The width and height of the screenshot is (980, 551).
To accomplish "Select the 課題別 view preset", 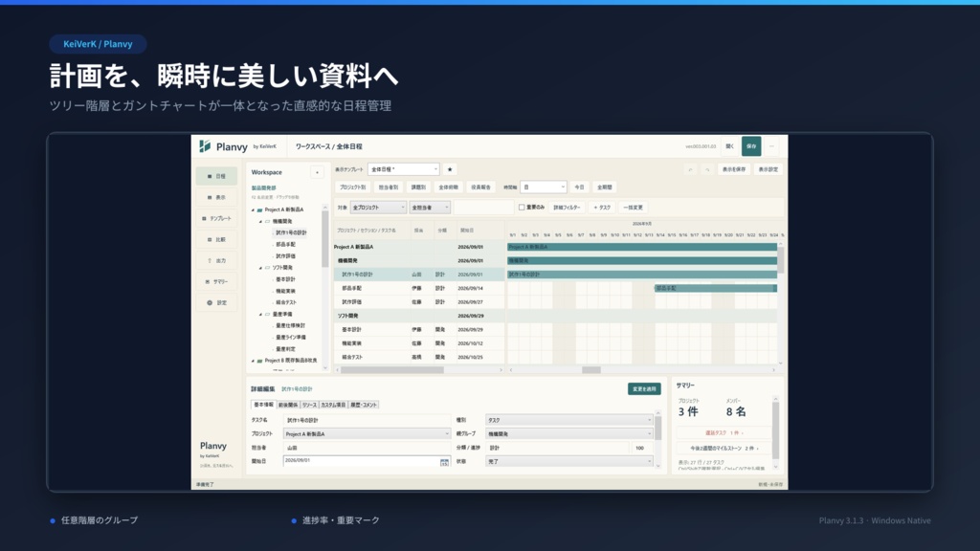I will click(418, 187).
